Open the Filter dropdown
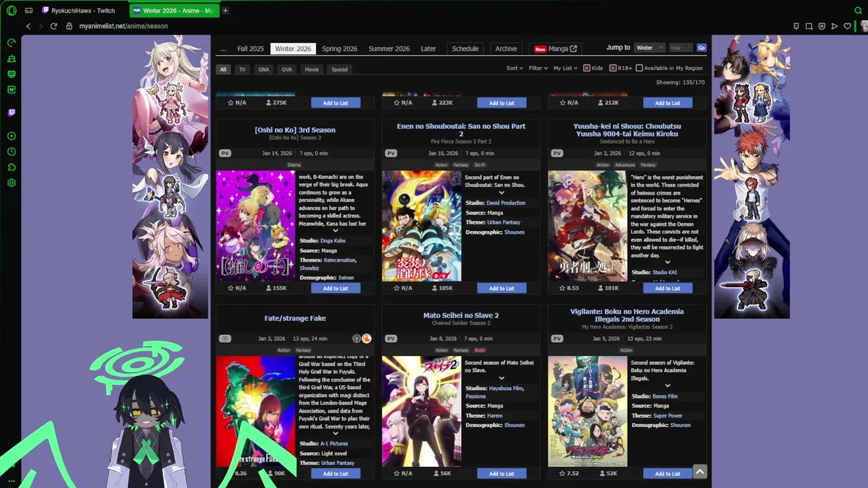 (538, 68)
